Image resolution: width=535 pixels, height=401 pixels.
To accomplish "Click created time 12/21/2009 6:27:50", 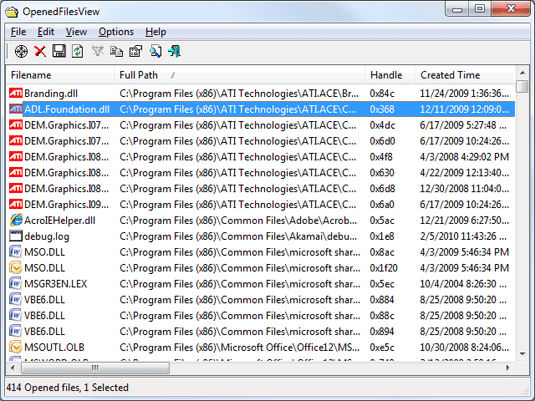I will click(x=464, y=220).
